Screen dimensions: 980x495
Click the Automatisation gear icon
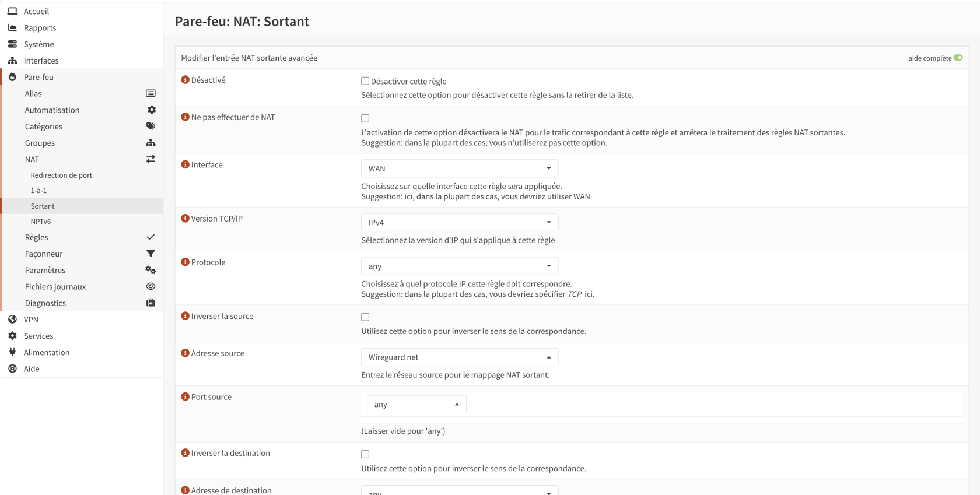point(151,110)
